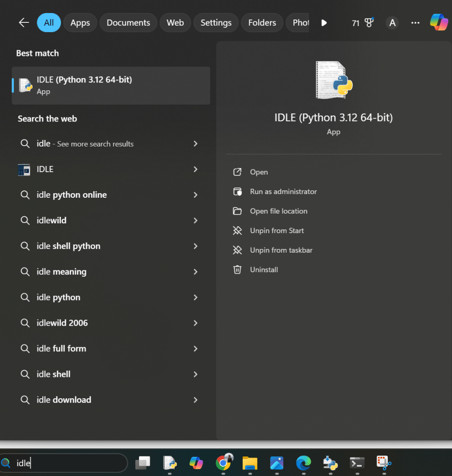Launch File Explorer from the taskbar
452x476 pixels.
pos(250,463)
